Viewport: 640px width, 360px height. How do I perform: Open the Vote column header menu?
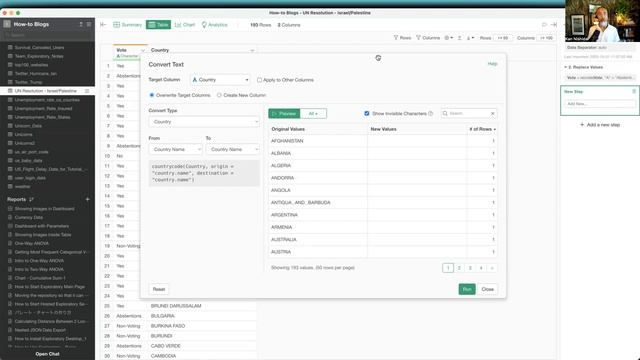(143, 50)
